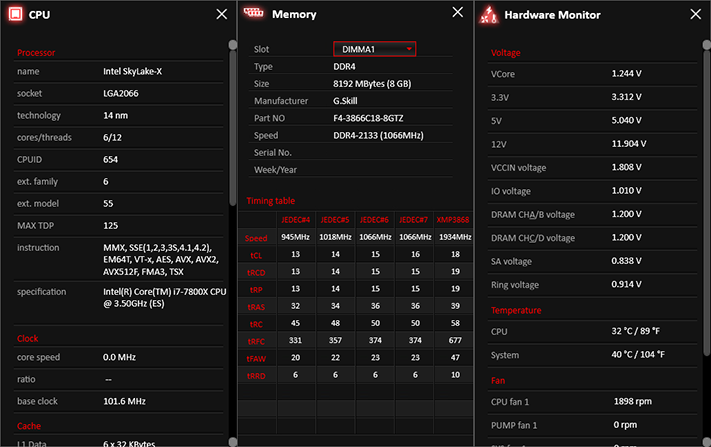Click the MAX TDP value 125
Image resolution: width=711 pixels, height=447 pixels.
pos(110,226)
